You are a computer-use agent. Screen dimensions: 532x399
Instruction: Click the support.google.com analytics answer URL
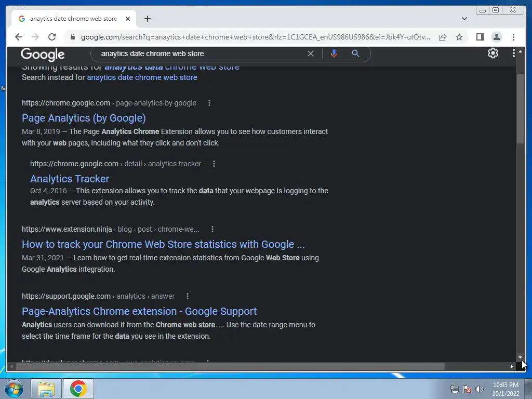click(x=98, y=296)
